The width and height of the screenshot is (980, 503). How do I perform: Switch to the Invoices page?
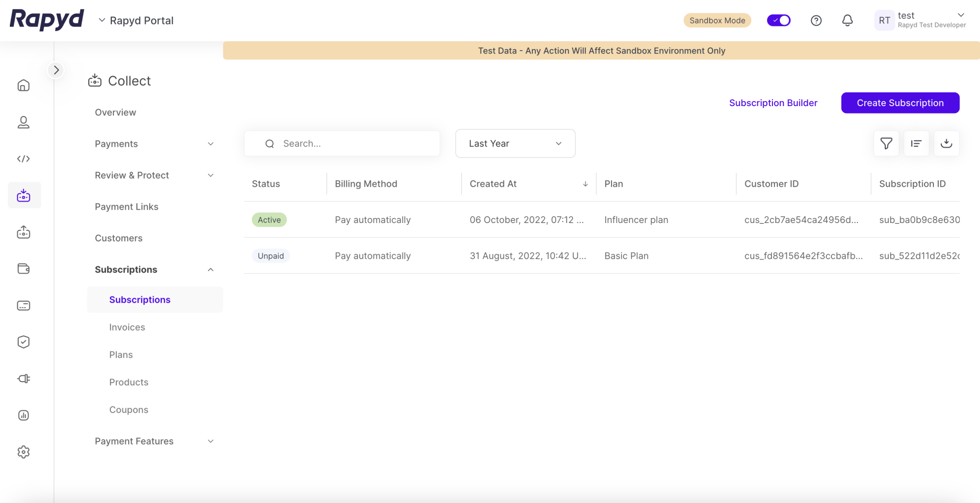[127, 327]
